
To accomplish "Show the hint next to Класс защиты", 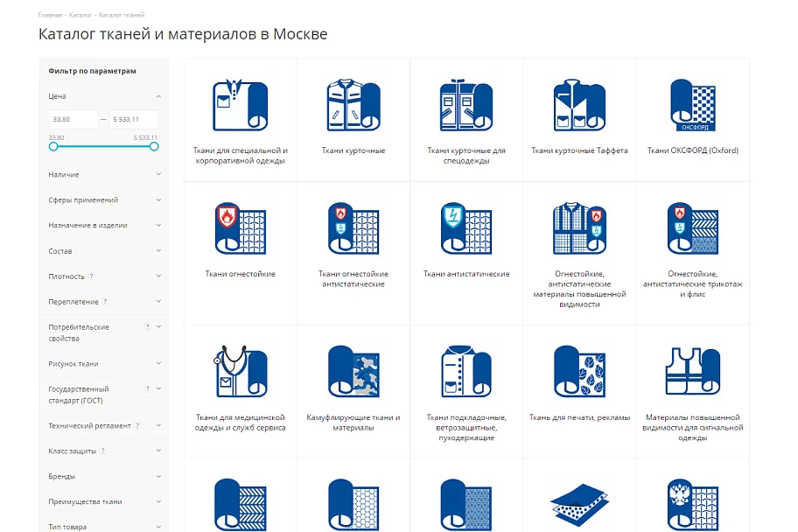I will click(102, 451).
